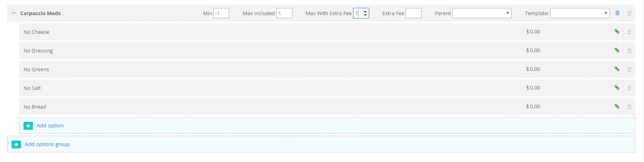
Task: Click plus icon beside Add options group
Action: click(16, 144)
